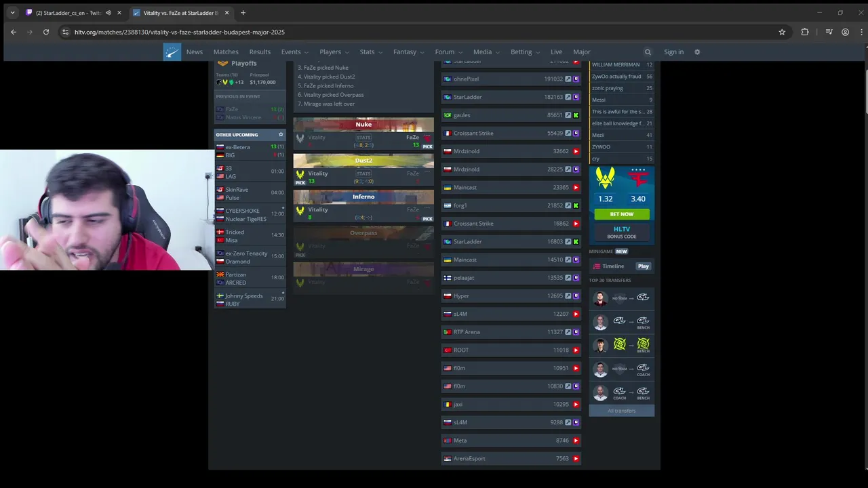Click YouTube icon on jaxi stream row
The image size is (868, 488).
tap(576, 405)
